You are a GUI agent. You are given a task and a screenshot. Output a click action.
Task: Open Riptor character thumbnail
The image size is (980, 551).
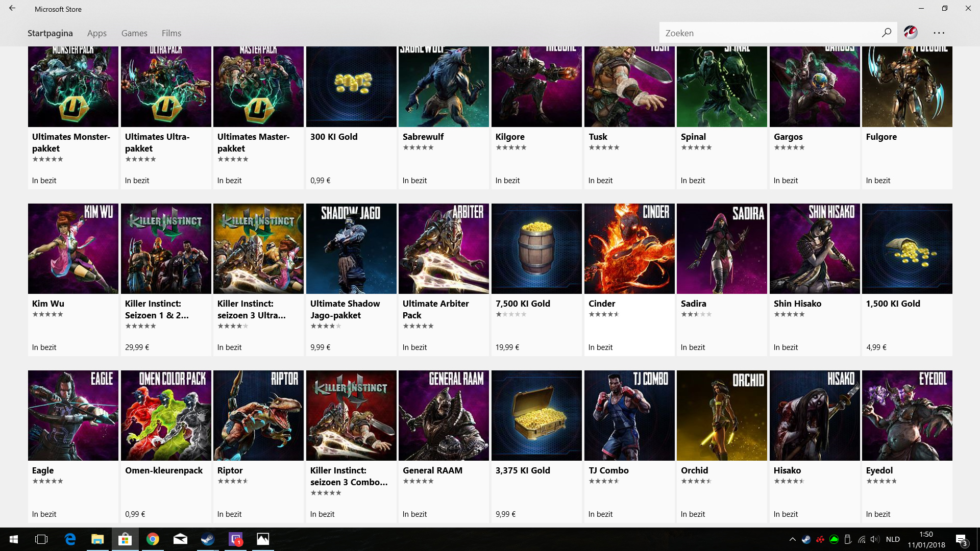(258, 415)
